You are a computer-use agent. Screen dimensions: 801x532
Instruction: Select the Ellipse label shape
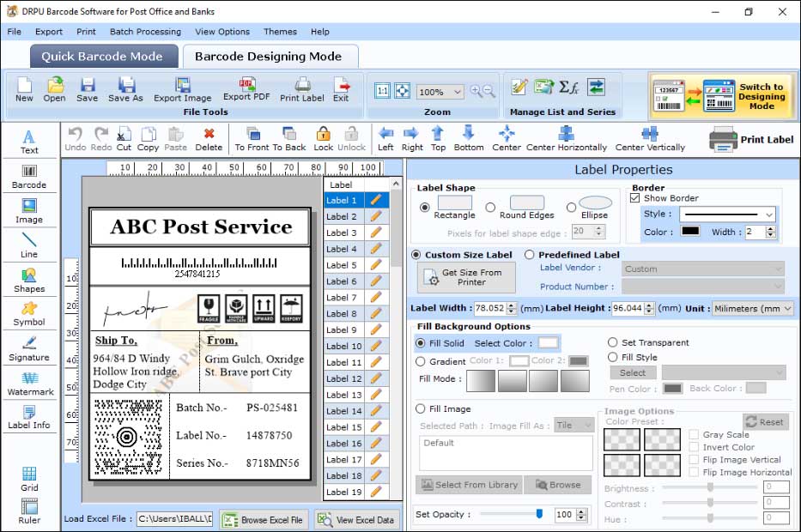click(x=572, y=208)
